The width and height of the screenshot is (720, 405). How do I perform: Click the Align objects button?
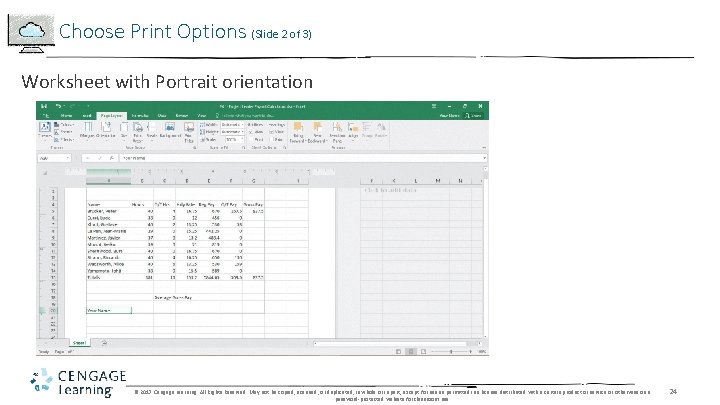[x=353, y=131]
